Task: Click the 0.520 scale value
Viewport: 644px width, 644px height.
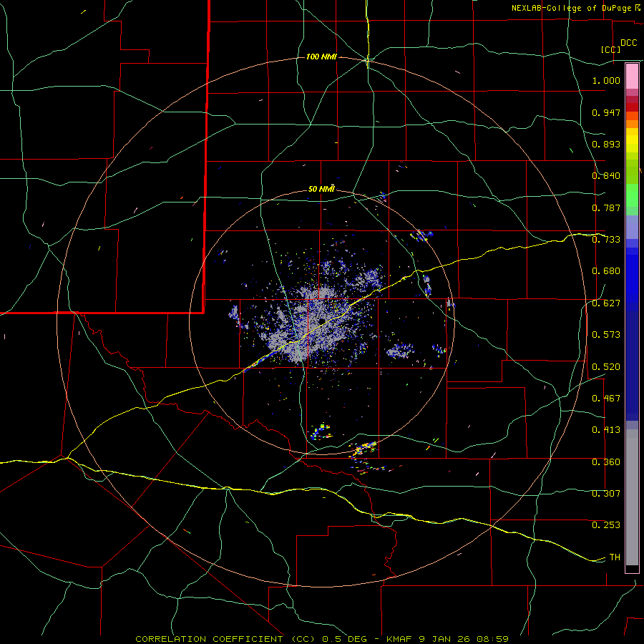Action: (x=606, y=366)
